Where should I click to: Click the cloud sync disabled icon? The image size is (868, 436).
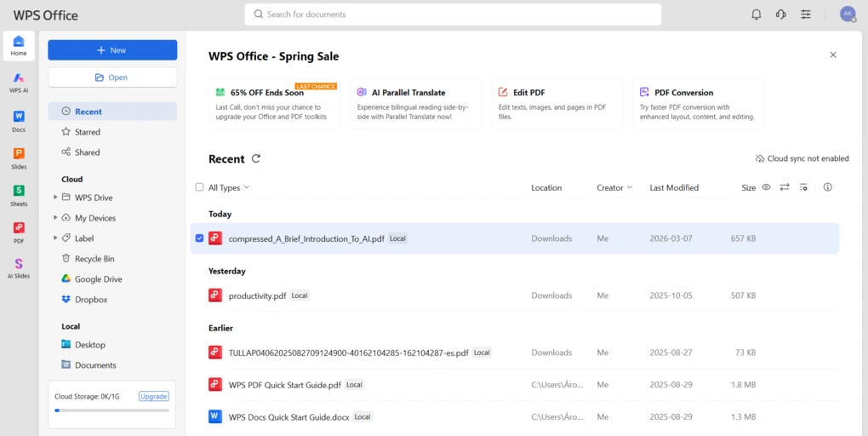760,158
